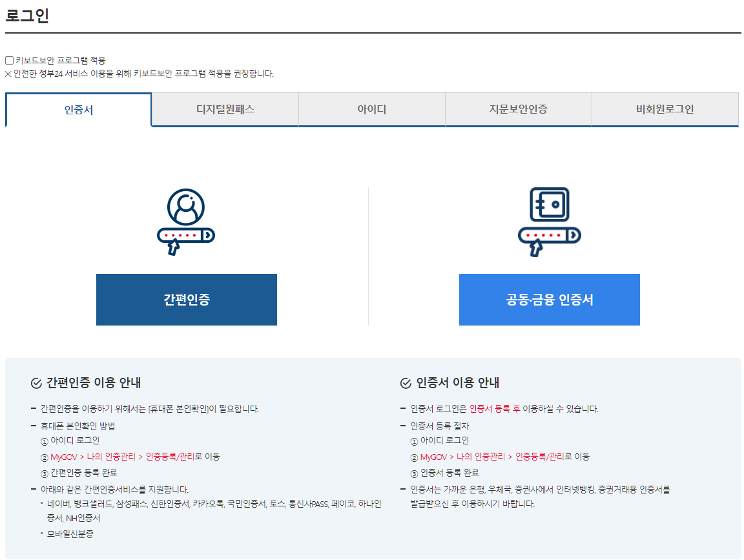Switch to the 디지털원패스 tab
Screen dimensions: 744x560
pos(225,109)
